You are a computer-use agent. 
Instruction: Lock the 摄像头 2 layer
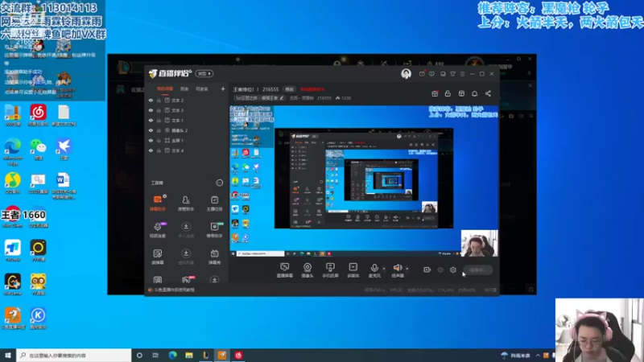159,130
